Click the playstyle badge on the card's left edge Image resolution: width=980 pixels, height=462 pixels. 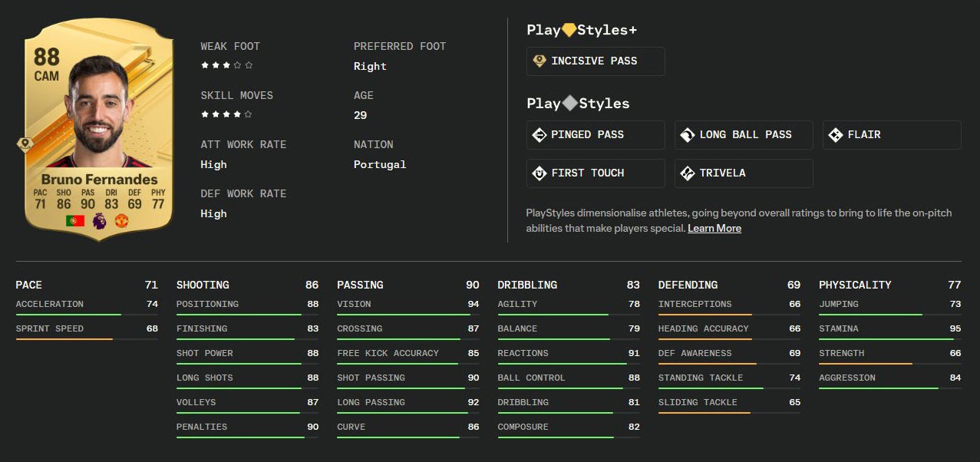[24, 144]
